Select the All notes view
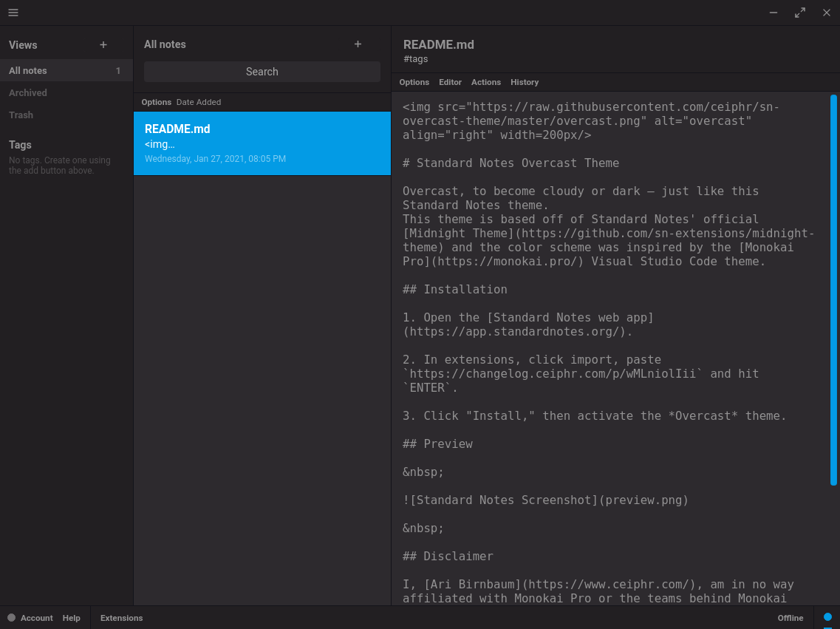840x629 pixels. pos(28,71)
